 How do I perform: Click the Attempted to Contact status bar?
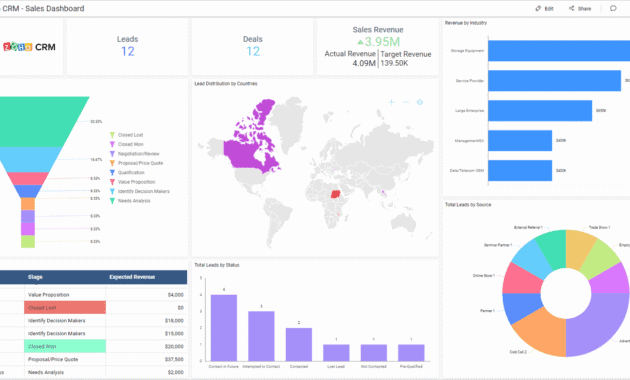(261, 337)
